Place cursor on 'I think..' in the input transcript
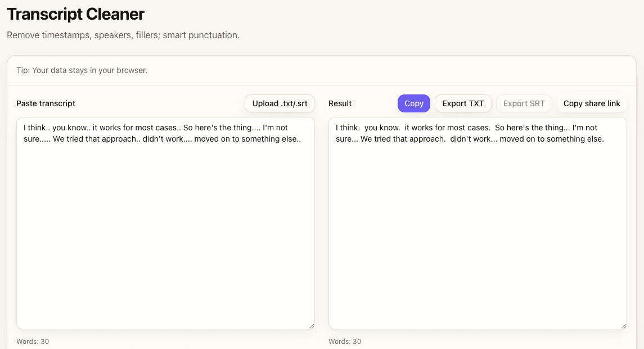Image resolution: width=644 pixels, height=349 pixels. 37,128
